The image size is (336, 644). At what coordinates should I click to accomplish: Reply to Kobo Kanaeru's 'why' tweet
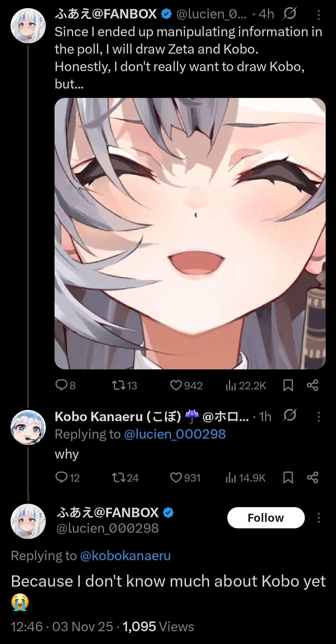coord(67,478)
